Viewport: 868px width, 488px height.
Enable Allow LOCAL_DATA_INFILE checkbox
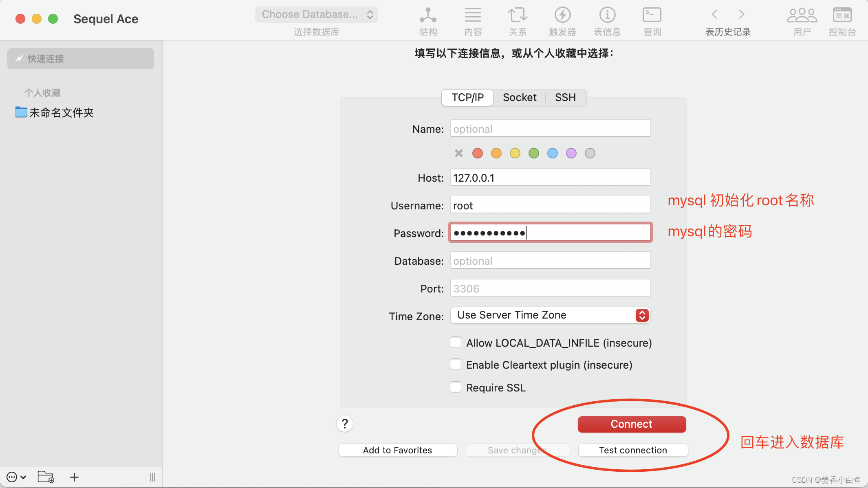click(x=456, y=342)
